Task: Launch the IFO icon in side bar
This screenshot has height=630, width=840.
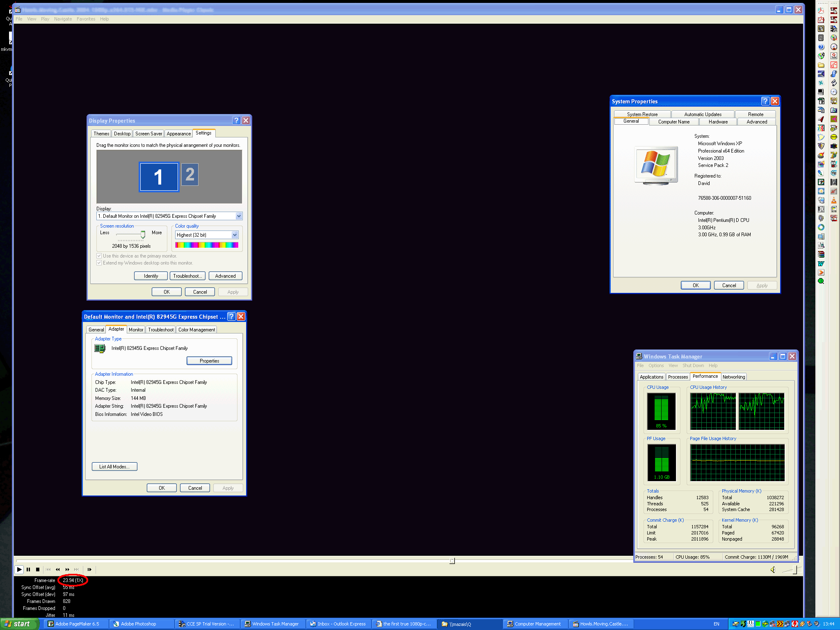Action: click(834, 101)
